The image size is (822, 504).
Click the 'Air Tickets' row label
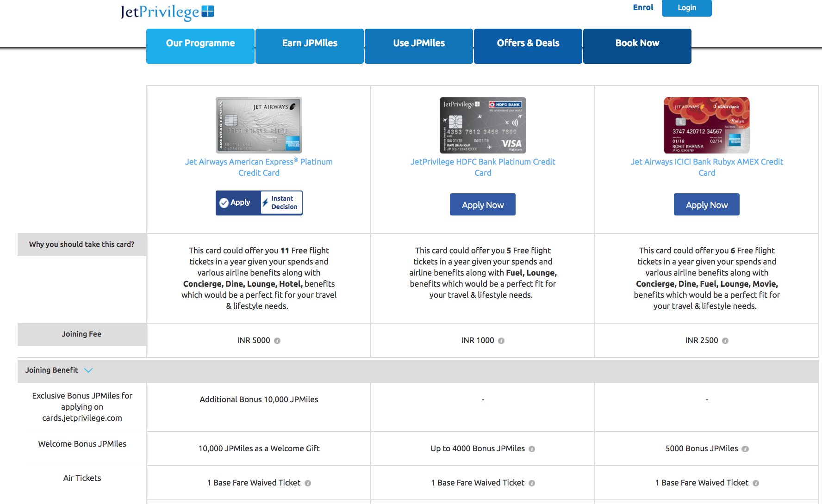pos(82,478)
